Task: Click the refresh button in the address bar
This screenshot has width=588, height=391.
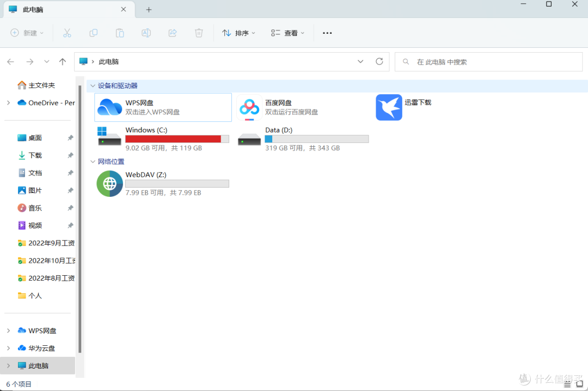Action: click(379, 61)
